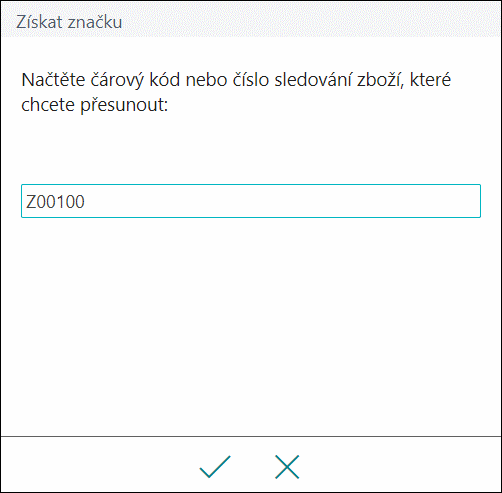Click the cancel cross at the bottom
This screenshot has width=502, height=493.
287,466
